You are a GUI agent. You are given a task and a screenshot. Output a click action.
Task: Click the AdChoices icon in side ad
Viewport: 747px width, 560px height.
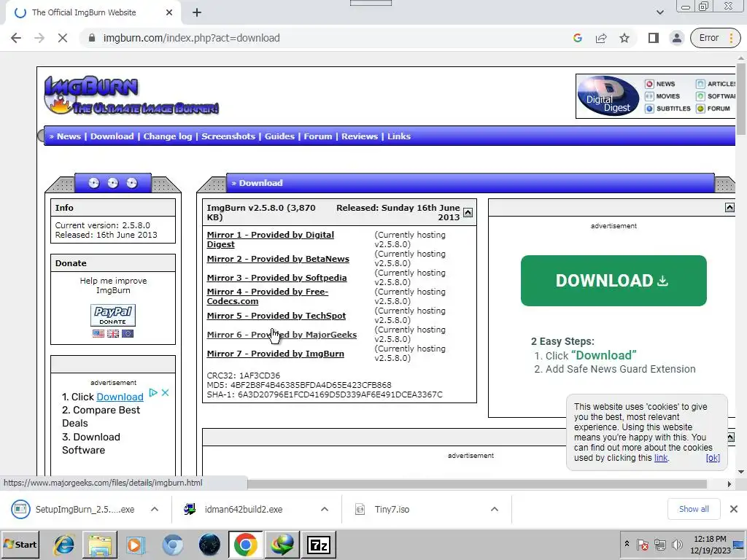[153, 392]
